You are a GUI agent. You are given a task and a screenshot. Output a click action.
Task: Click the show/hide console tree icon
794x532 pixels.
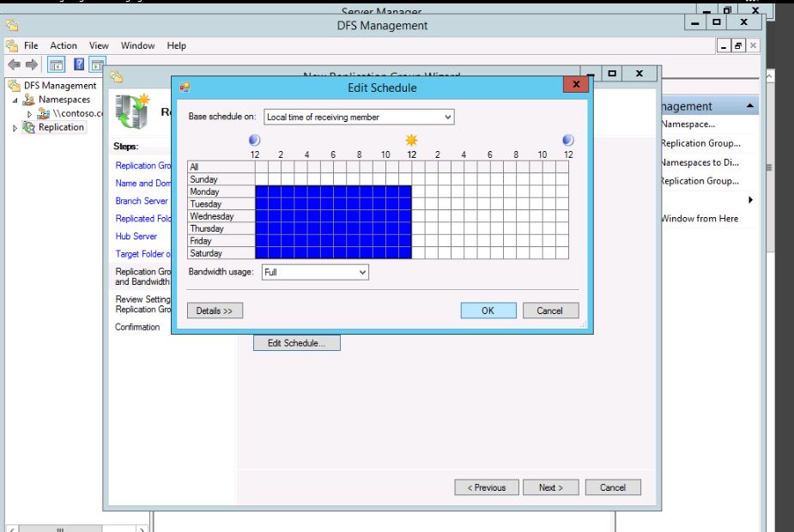tap(56, 64)
